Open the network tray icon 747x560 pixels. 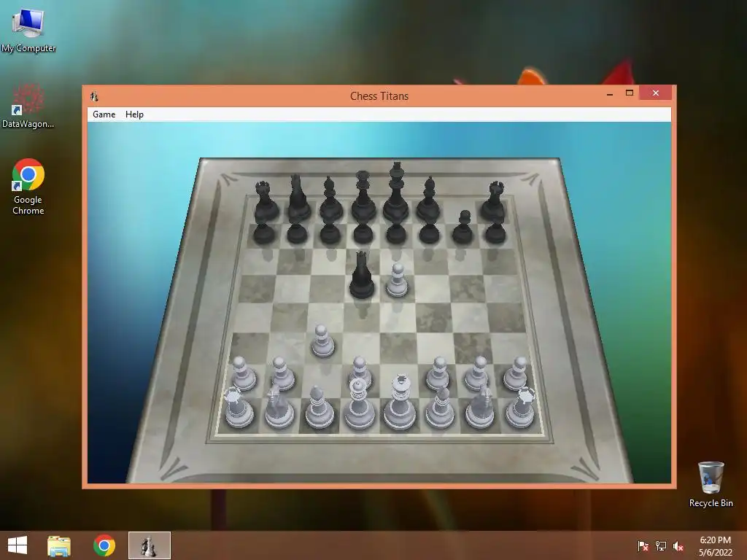[661, 546]
